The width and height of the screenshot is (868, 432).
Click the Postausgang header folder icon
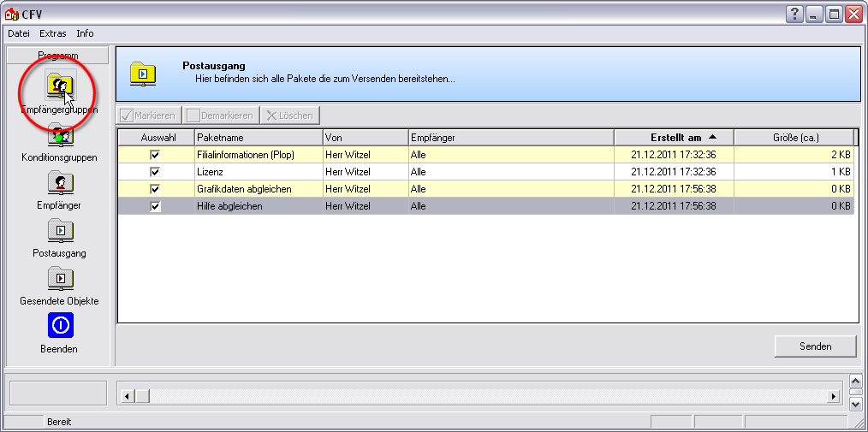pos(143,74)
